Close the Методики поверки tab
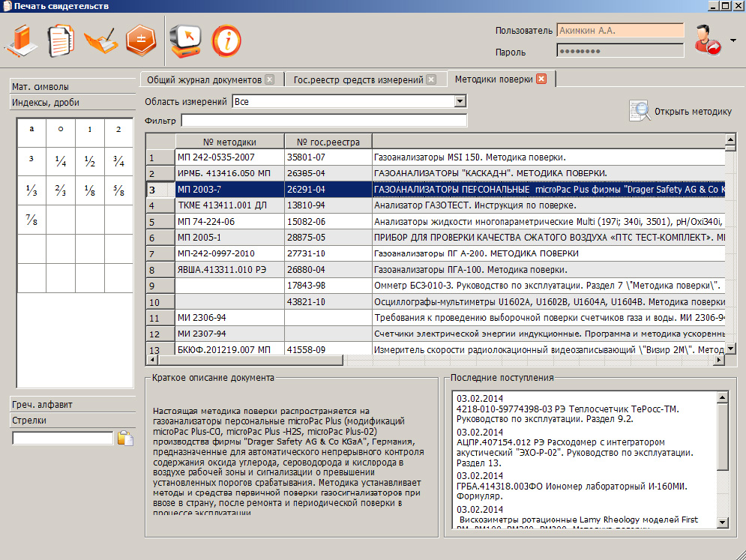 coord(541,79)
